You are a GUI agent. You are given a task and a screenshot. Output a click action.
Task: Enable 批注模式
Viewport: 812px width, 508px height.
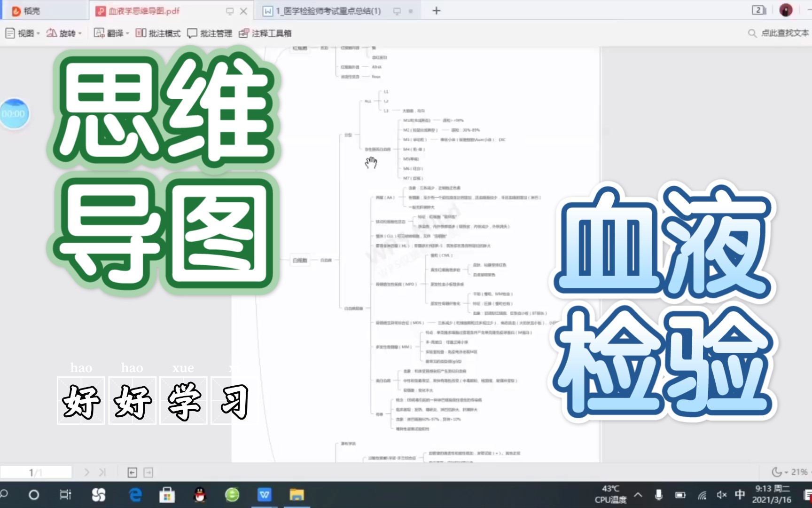(158, 33)
